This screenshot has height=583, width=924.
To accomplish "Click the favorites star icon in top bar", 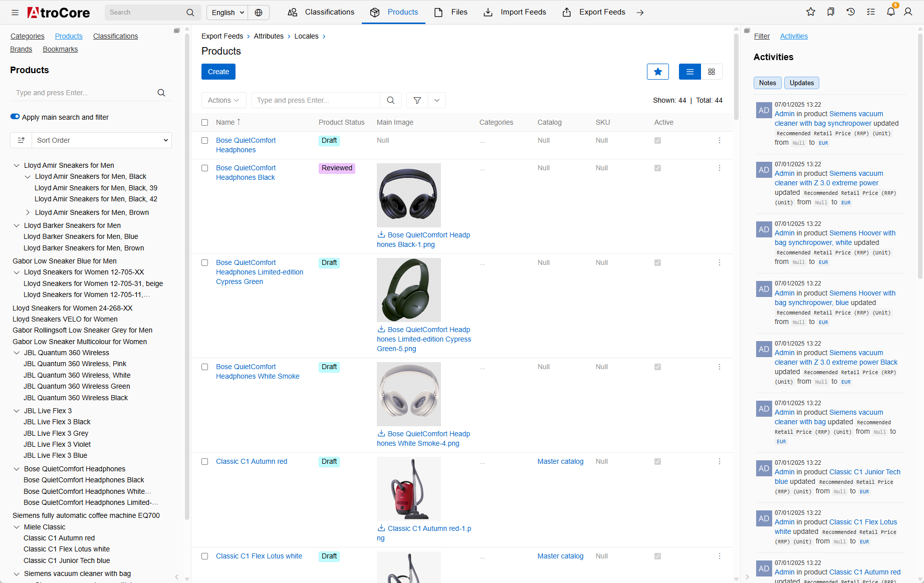I will (811, 12).
